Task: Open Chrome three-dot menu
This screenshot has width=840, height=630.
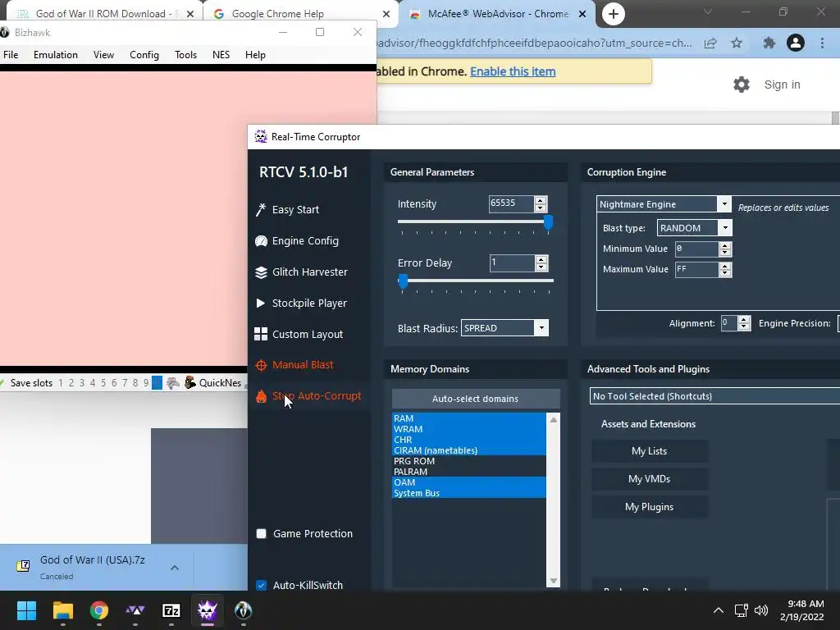Action: pyautogui.click(x=822, y=43)
